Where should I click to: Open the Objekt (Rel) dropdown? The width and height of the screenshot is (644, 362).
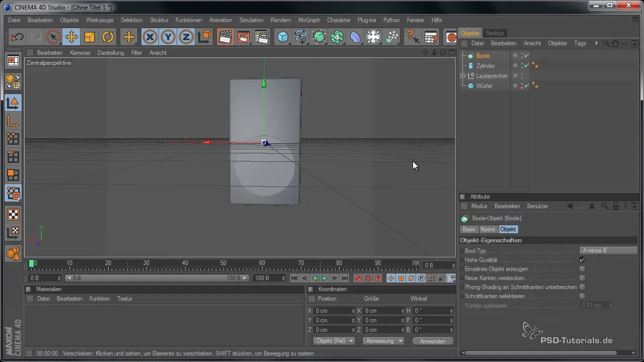(x=334, y=341)
